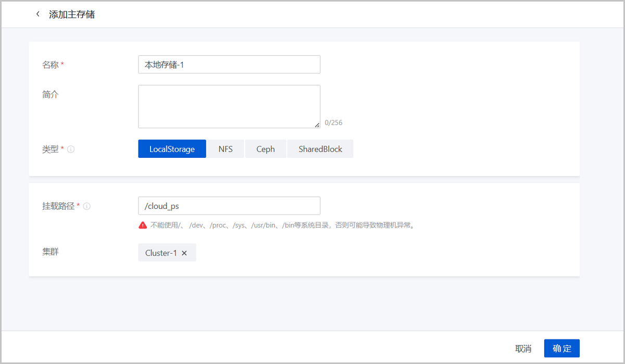Screen dimensions: 625x364
Task: Click the system directory warning text
Action: click(x=282, y=225)
